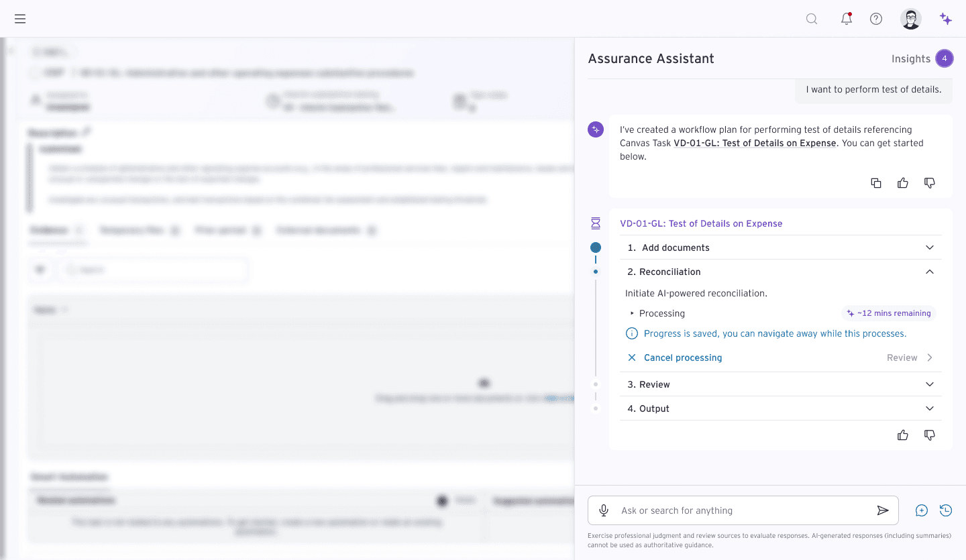Collapse the Reconciliation step
Screen dimensions: 966x560
[930, 272]
